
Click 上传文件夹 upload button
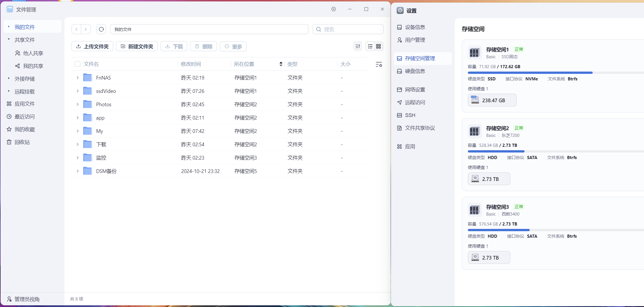tap(92, 46)
